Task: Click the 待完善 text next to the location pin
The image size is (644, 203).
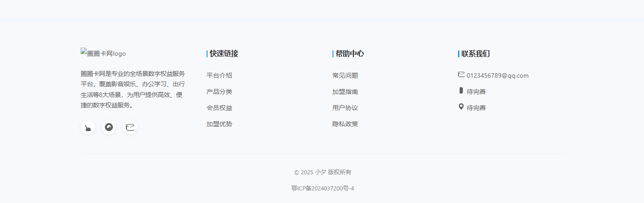Action: tap(476, 108)
